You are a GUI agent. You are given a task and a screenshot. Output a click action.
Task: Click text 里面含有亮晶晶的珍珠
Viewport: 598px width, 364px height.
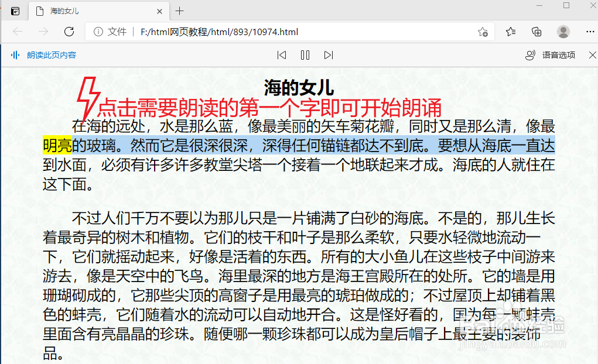pos(115,334)
